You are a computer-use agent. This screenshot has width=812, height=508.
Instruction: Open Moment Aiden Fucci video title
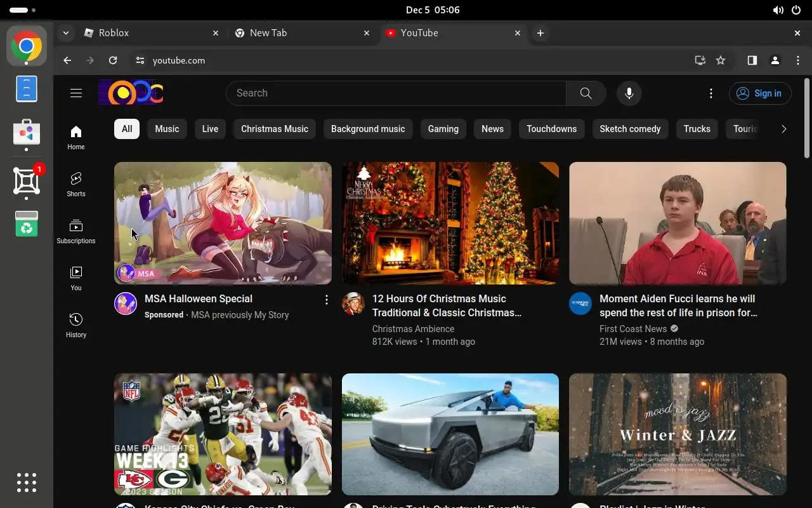[x=678, y=305]
